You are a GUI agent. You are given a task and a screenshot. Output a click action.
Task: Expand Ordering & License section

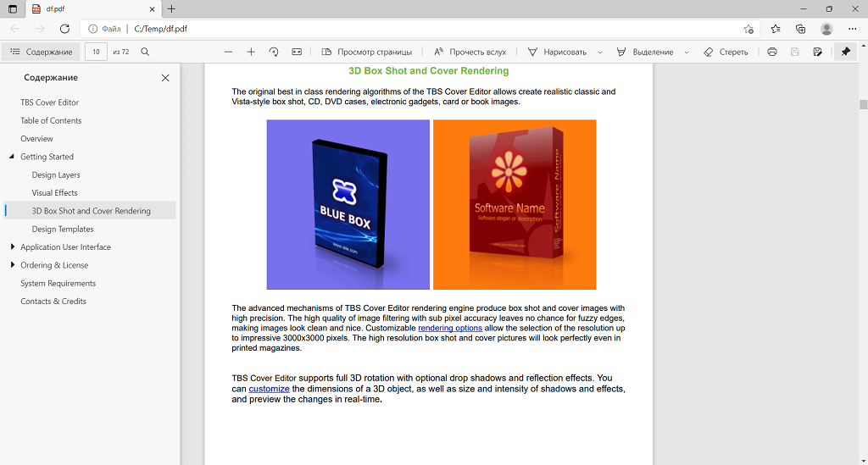[12, 265]
